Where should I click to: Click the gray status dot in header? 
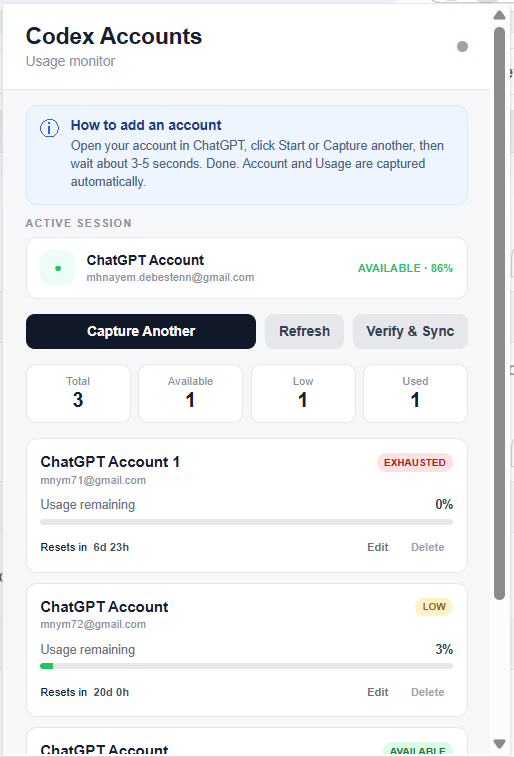462,46
